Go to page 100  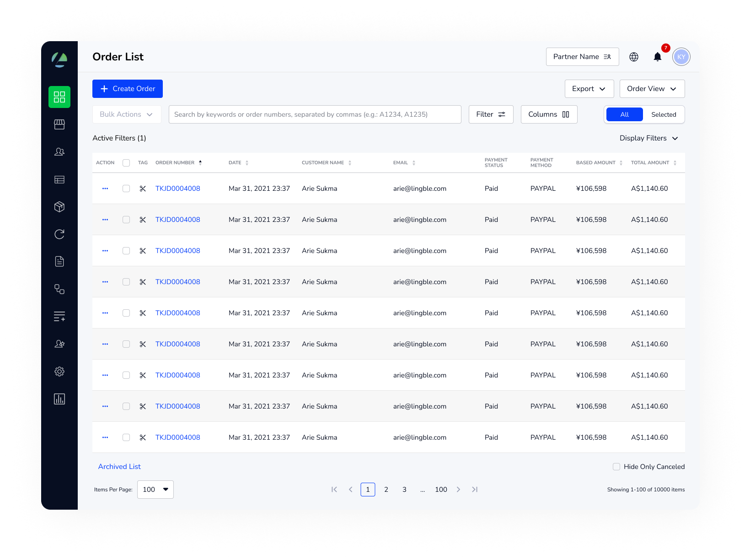pos(441,490)
